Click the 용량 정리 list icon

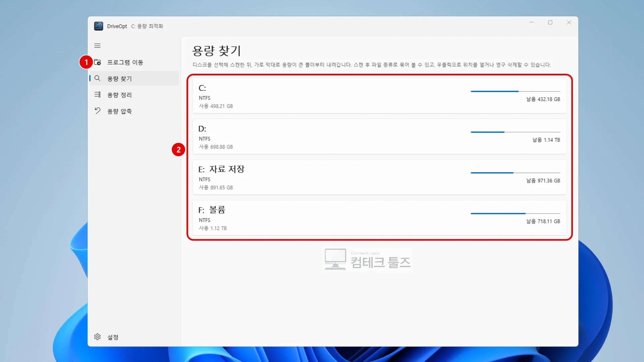click(97, 95)
